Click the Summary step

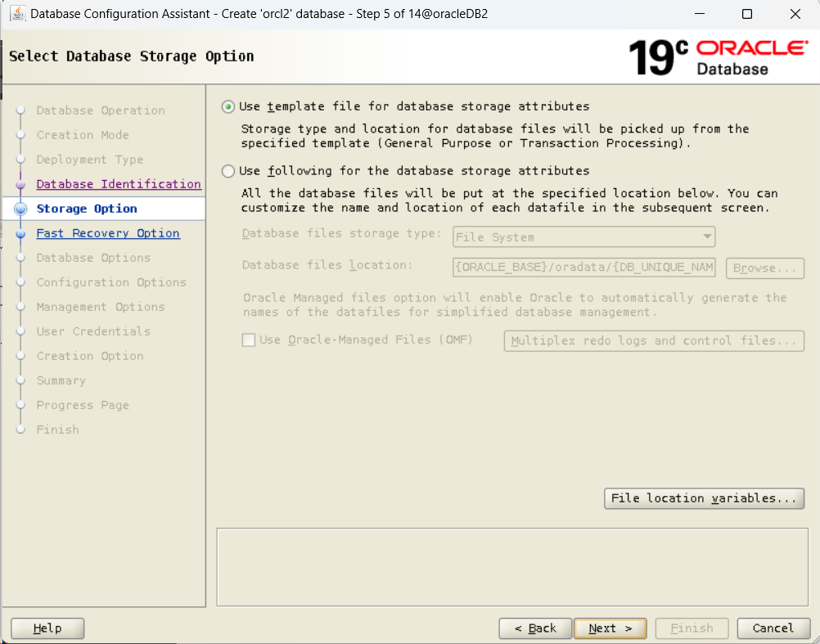[61, 381]
